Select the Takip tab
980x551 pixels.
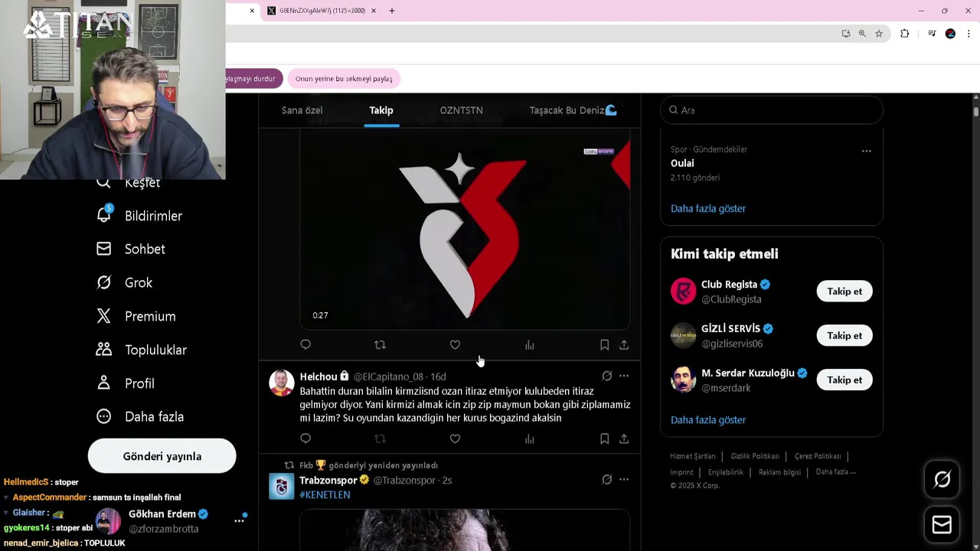tap(381, 110)
